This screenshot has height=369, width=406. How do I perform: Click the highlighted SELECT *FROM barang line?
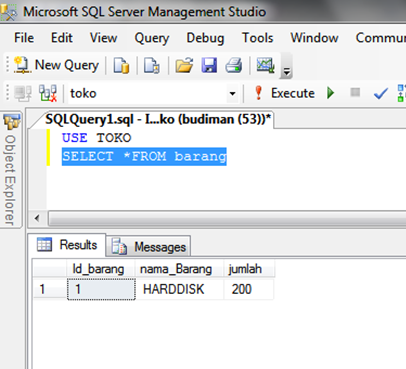[144, 156]
